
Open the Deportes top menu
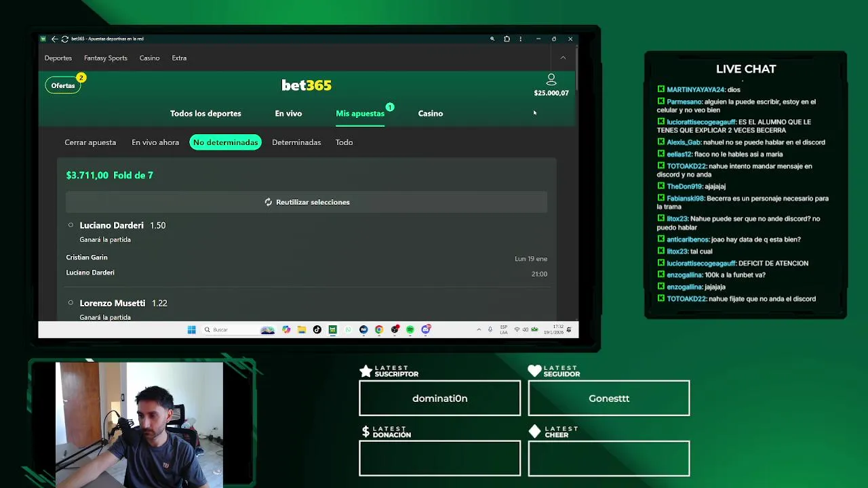pyautogui.click(x=58, y=58)
